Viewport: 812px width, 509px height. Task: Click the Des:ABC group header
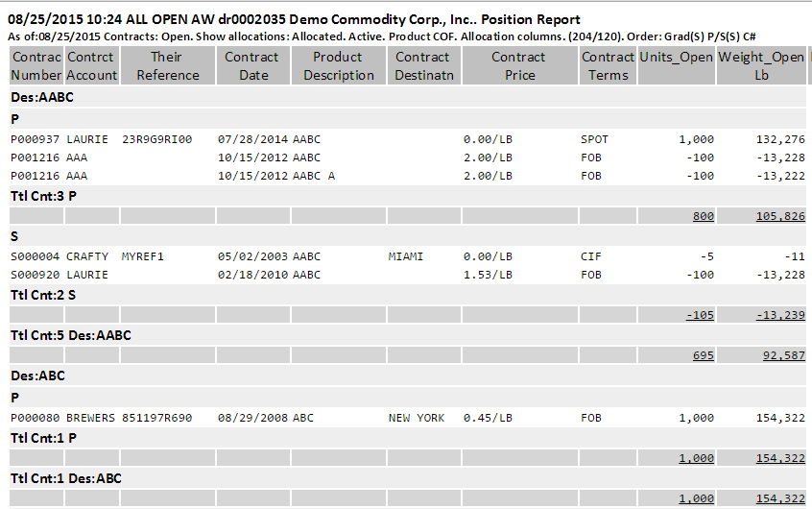click(38, 376)
